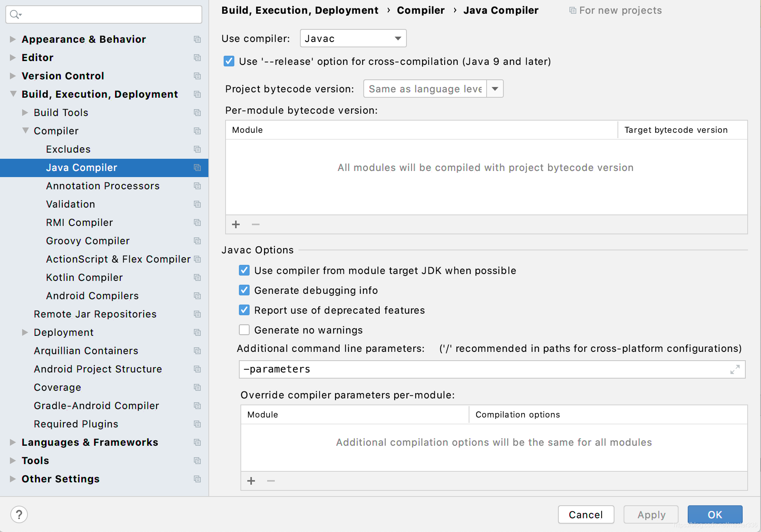Add module to override compiler parameters table
This screenshot has height=532, width=761.
251,481
